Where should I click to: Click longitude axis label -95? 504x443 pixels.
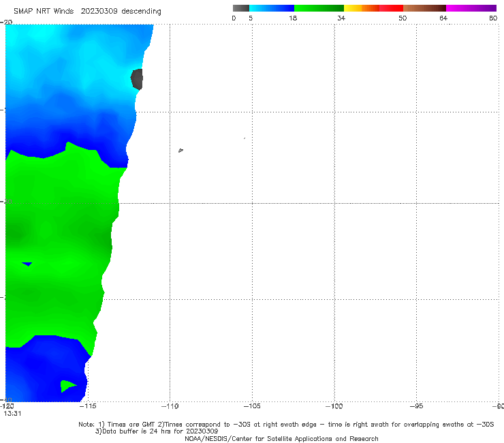417,406
